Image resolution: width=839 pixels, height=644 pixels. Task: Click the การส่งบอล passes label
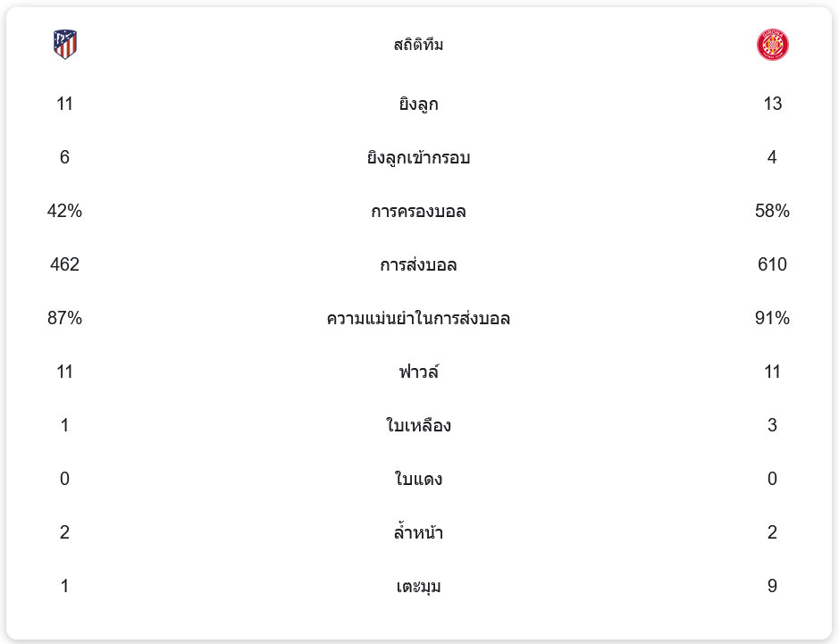point(418,265)
